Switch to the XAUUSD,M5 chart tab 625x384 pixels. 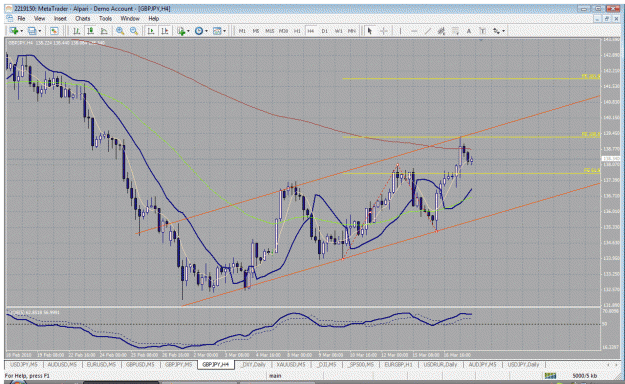(291, 364)
